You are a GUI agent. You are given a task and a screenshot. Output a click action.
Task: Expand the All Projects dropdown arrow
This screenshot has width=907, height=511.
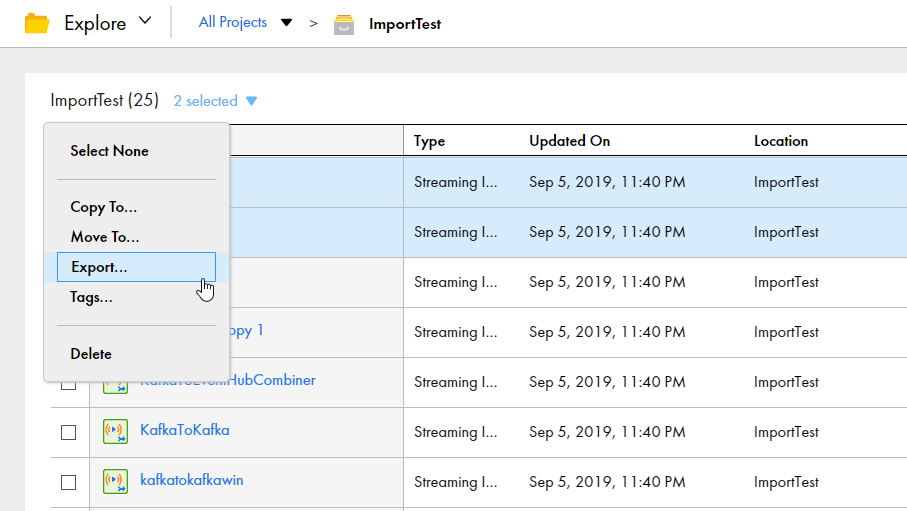tap(286, 23)
